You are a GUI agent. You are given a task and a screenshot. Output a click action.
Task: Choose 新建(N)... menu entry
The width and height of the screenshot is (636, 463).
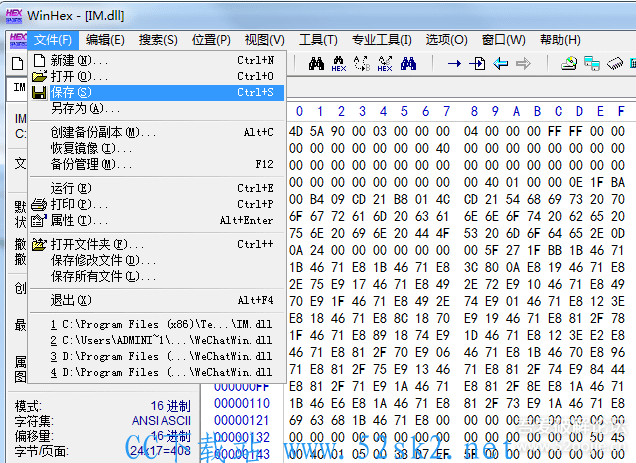(x=157, y=60)
